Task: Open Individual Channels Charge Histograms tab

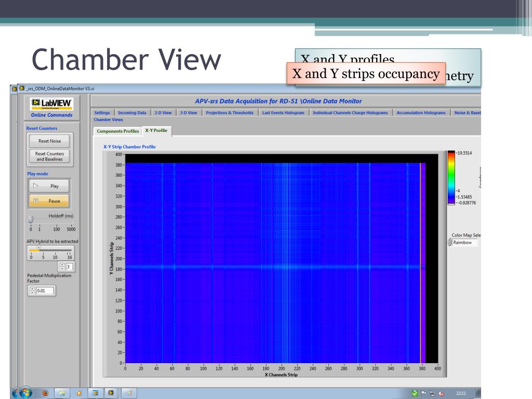Action: [350, 113]
